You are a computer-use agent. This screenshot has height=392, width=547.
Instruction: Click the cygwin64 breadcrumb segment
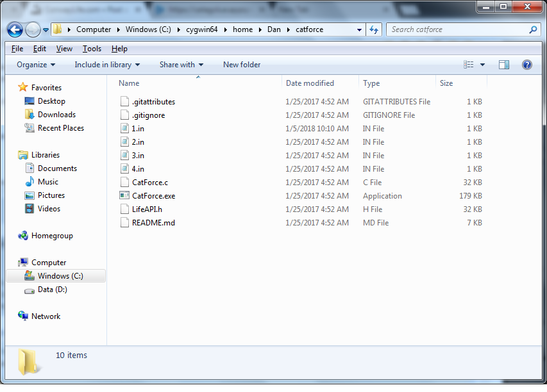click(x=201, y=29)
